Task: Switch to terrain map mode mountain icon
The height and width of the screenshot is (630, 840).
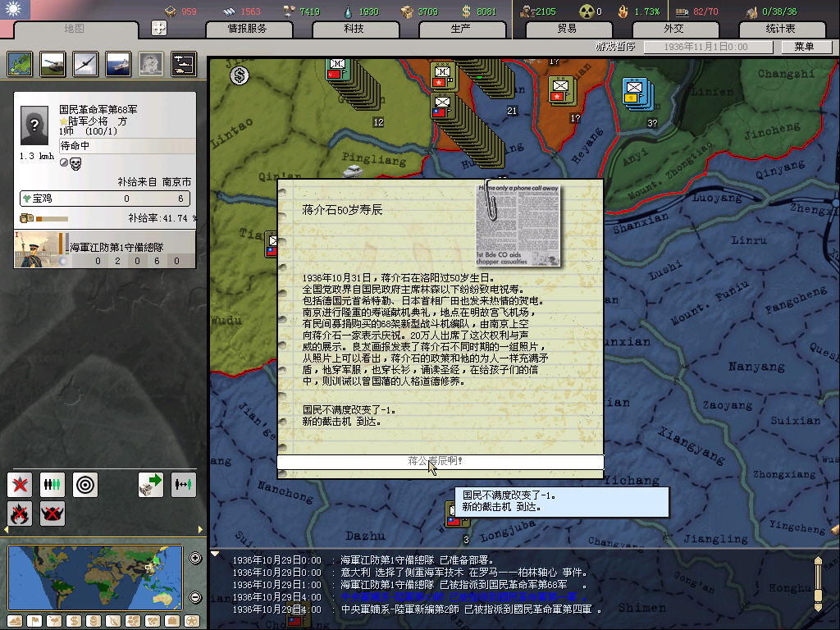Action: pos(15,621)
